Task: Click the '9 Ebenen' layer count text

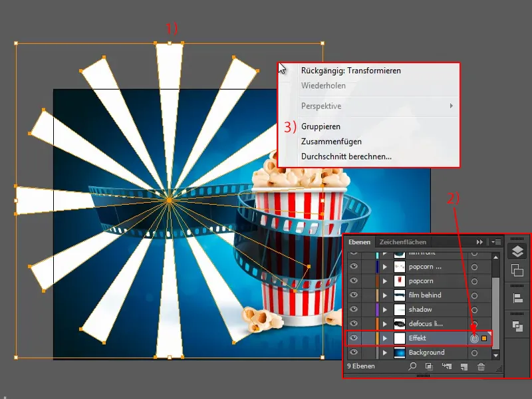Action: (x=360, y=366)
